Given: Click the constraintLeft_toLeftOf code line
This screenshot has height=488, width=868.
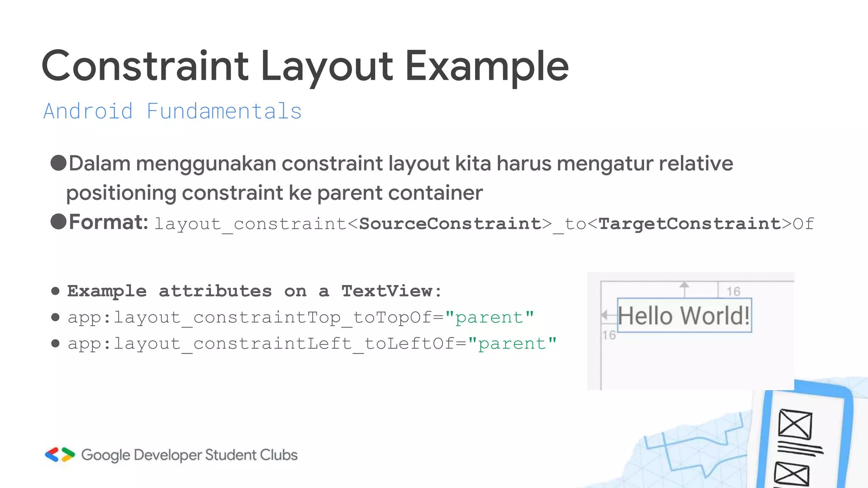Looking at the screenshot, I should (312, 344).
